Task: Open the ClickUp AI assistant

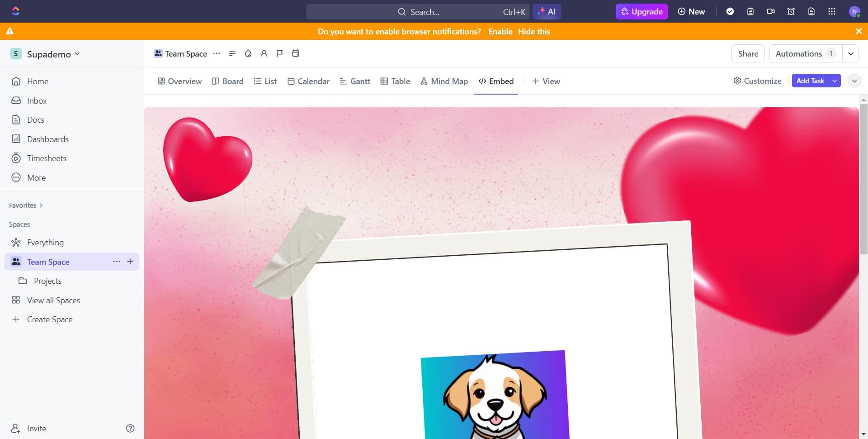Action: [x=547, y=11]
